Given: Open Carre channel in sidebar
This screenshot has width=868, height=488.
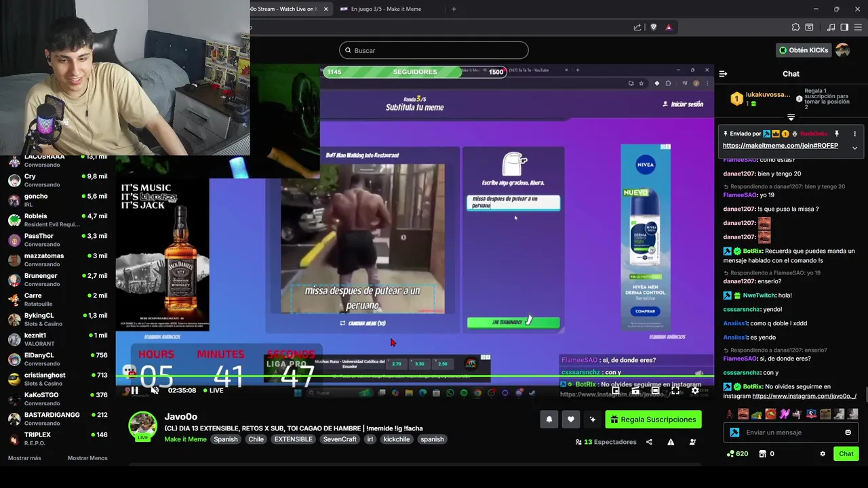Looking at the screenshot, I should (58, 300).
